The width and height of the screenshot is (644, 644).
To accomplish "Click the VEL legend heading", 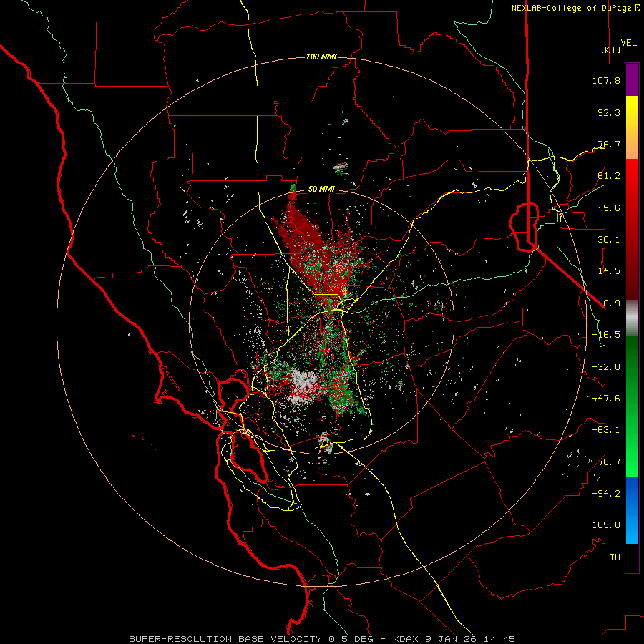I will [x=629, y=43].
